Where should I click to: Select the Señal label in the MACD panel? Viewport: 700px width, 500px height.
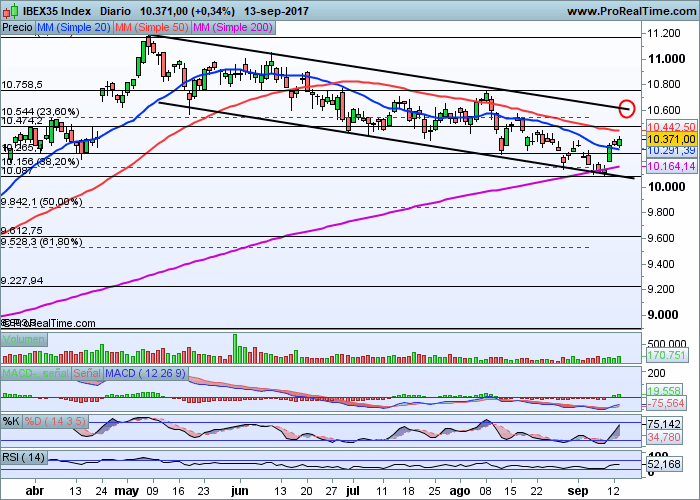(x=87, y=373)
